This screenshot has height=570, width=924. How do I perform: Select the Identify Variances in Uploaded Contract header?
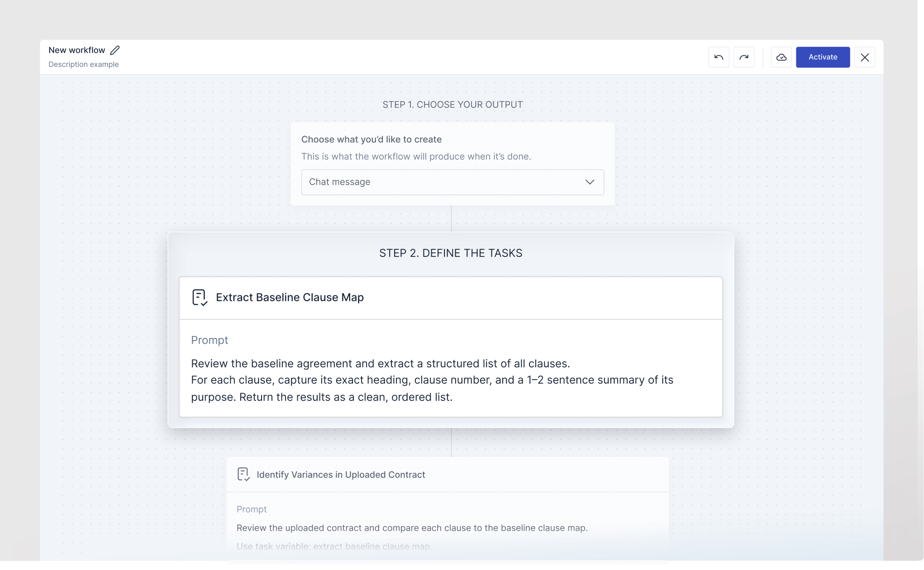341,475
